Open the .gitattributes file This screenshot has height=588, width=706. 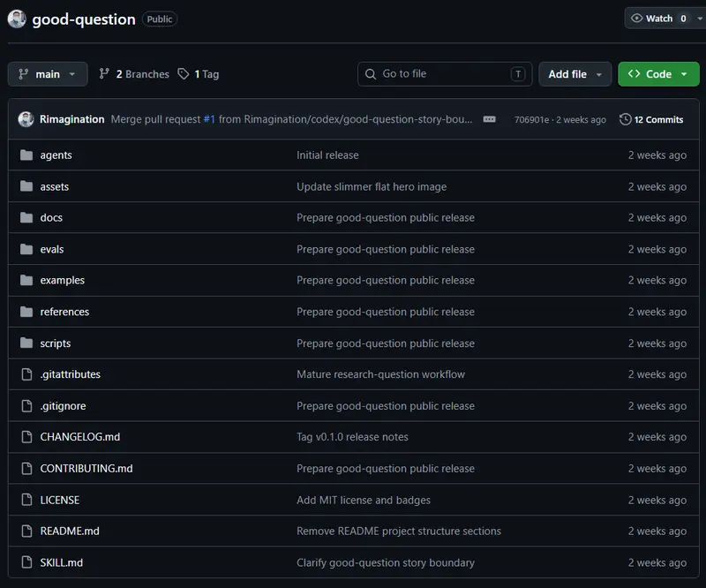click(x=71, y=374)
